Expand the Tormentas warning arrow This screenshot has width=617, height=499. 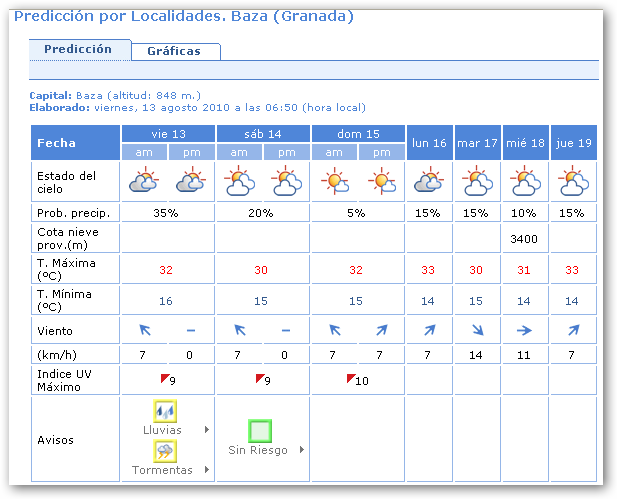[x=207, y=470]
